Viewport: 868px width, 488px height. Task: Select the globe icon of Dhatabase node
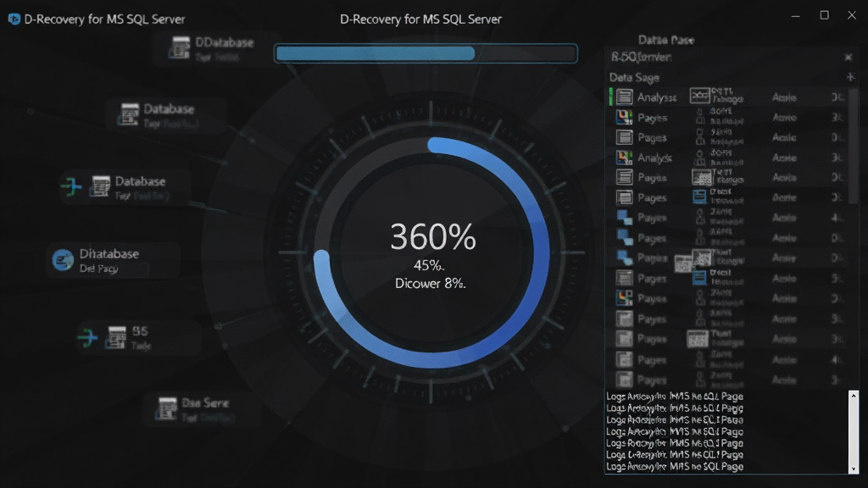(x=63, y=259)
